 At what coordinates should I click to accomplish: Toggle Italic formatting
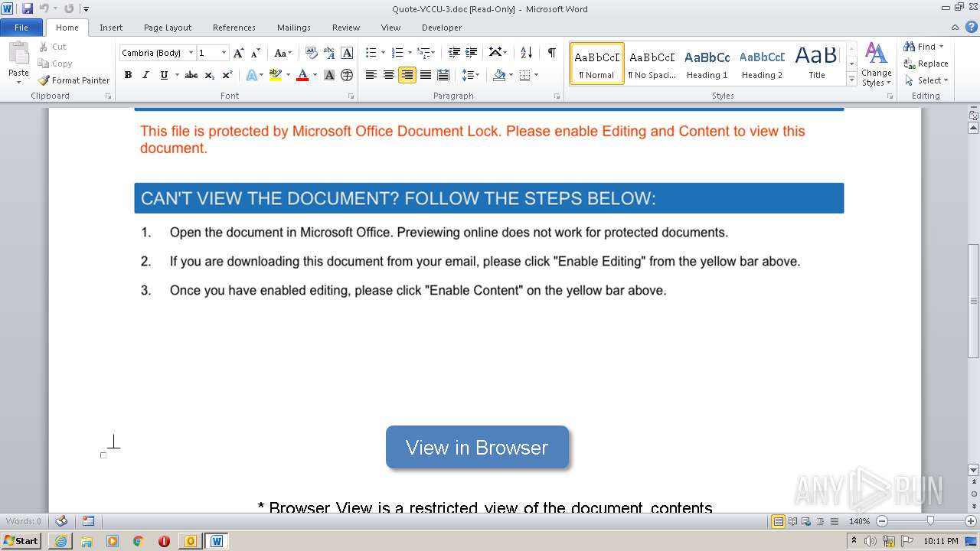145,75
